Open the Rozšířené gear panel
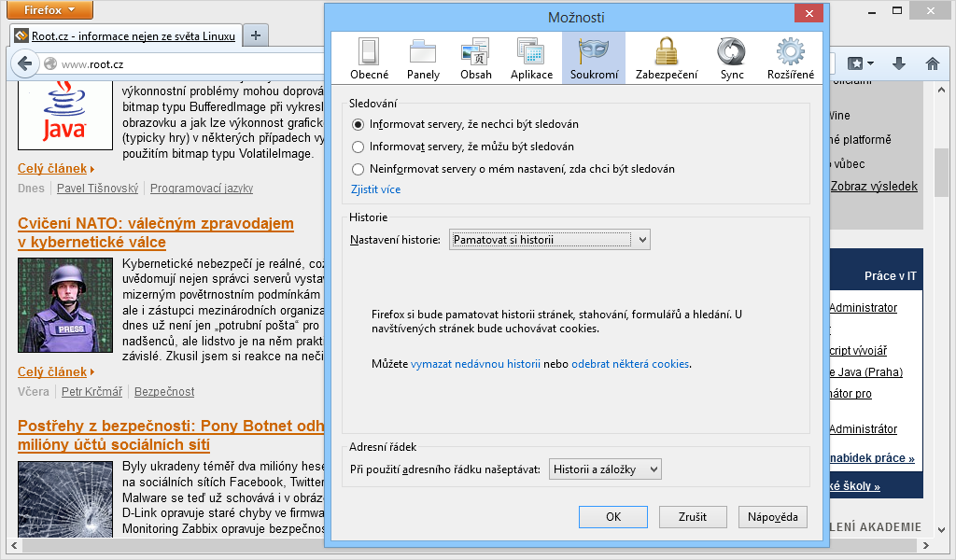This screenshot has height=560, width=956. point(790,56)
